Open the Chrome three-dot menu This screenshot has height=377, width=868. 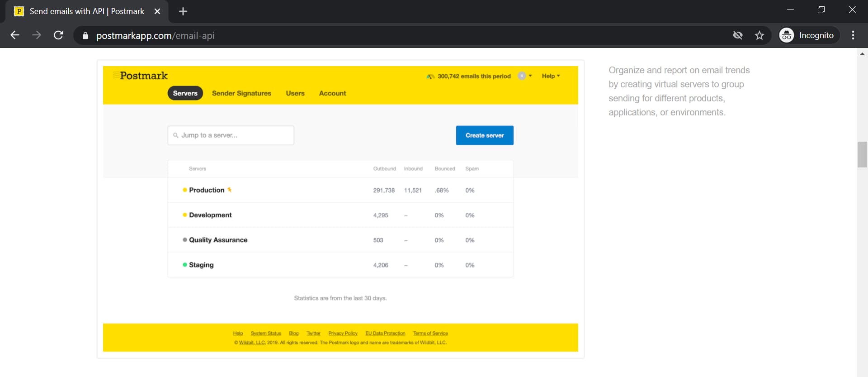pos(853,35)
